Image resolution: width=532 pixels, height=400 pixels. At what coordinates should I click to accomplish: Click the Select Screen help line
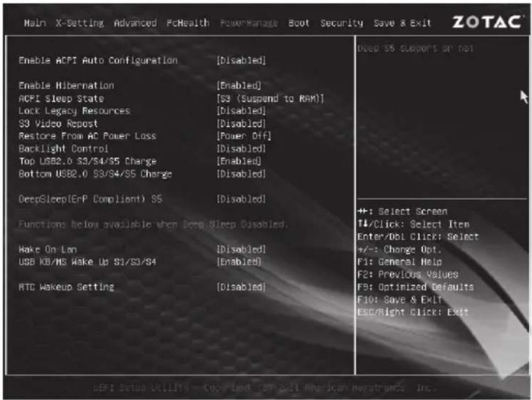click(x=403, y=211)
